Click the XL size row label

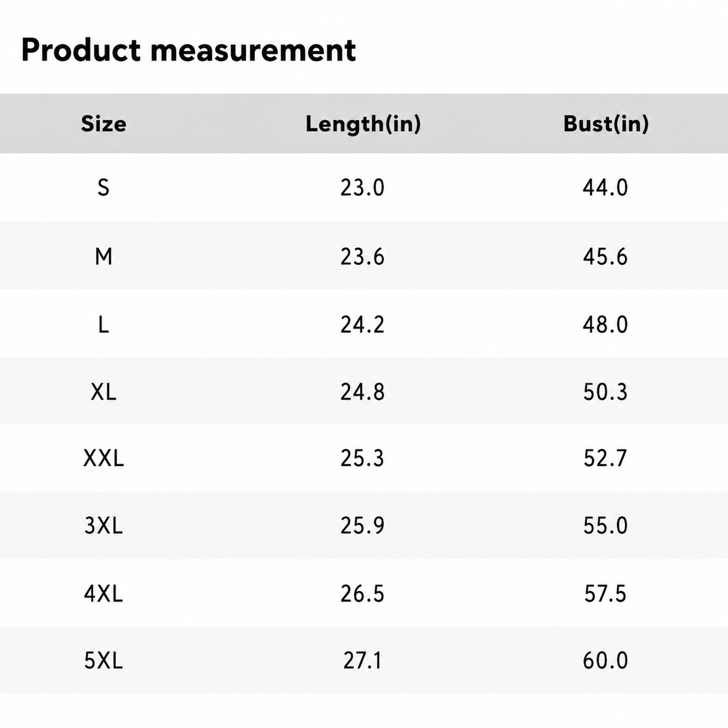coord(103,392)
